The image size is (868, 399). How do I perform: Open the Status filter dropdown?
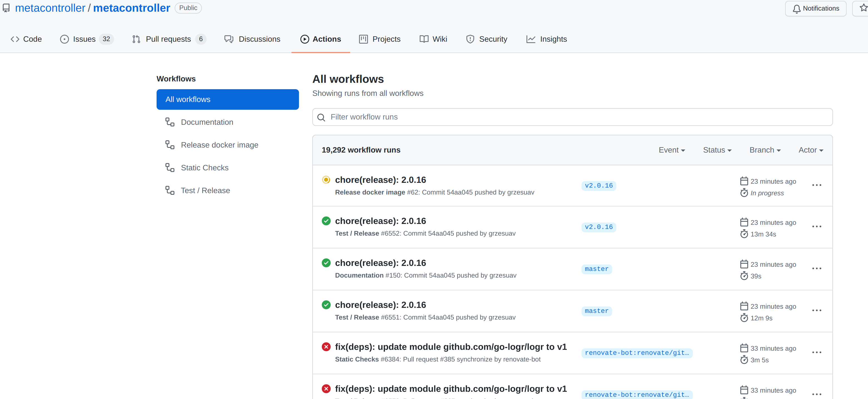(717, 150)
